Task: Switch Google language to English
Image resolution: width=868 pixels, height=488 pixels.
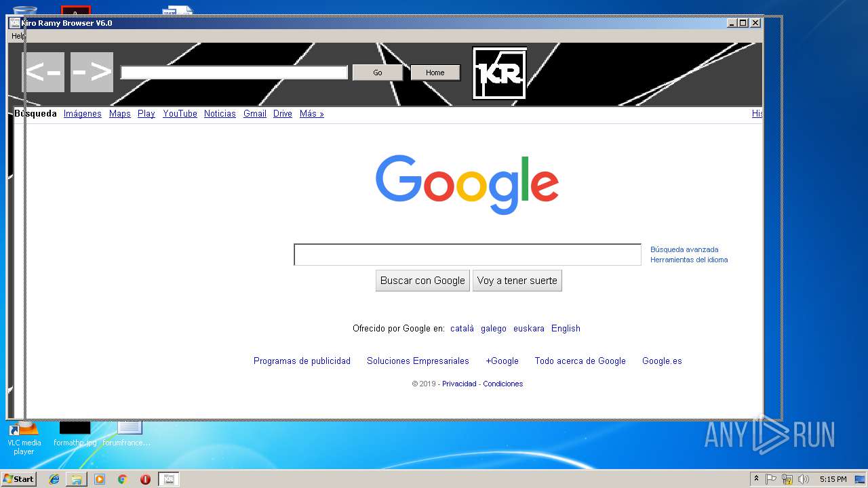Action: 566,329
